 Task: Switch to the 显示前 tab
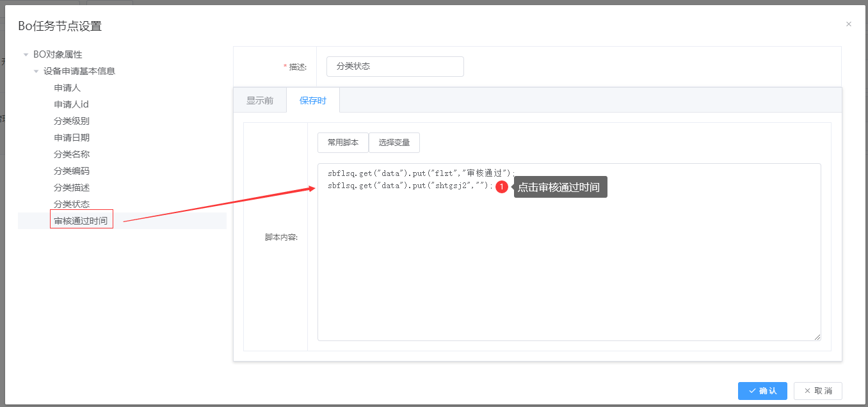click(260, 100)
